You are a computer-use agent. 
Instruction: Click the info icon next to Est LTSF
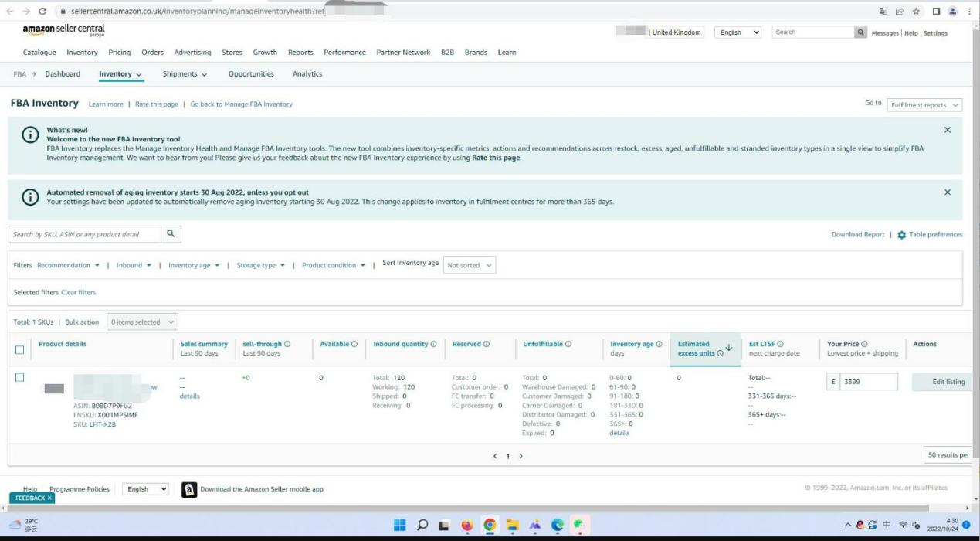780,344
